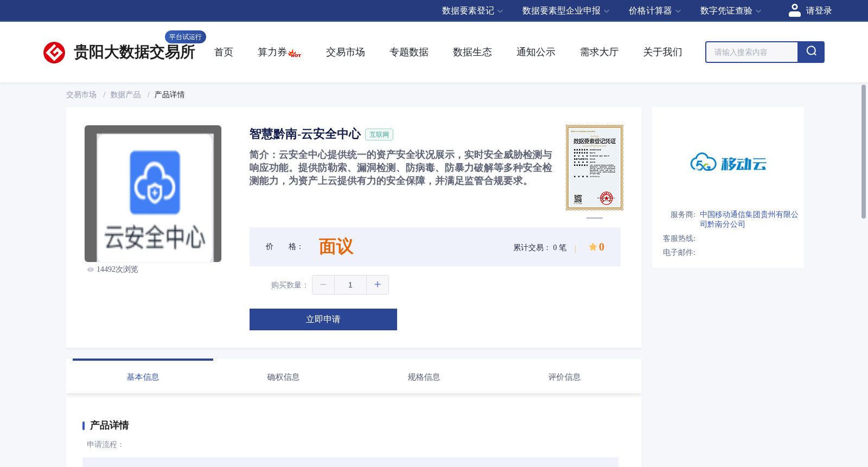This screenshot has width=868, height=467.
Task: Switch to the 规格信息 tab
Action: click(424, 376)
